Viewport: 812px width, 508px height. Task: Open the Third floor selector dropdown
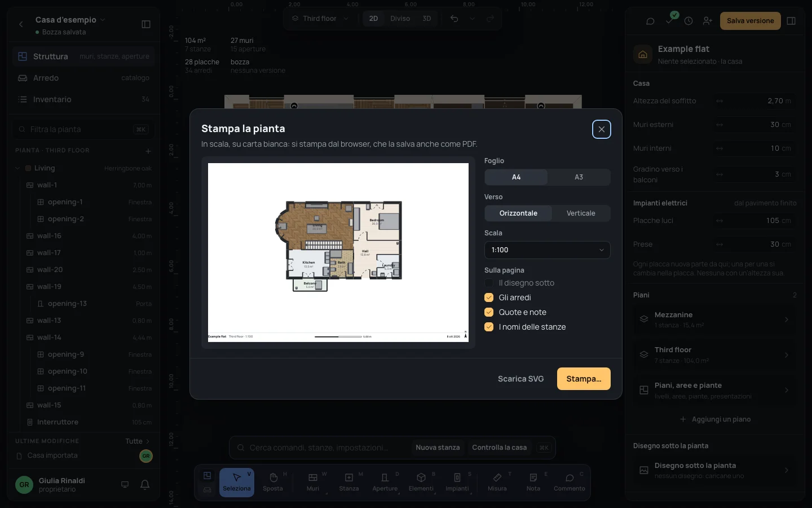[x=320, y=19]
